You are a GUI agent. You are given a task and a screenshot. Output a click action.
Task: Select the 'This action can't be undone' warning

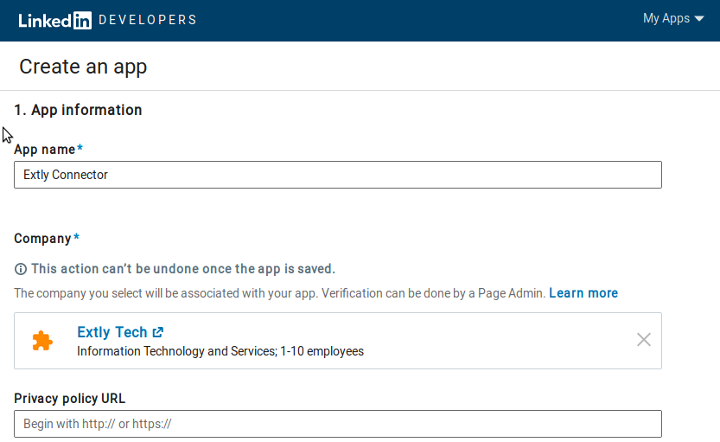[183, 269]
